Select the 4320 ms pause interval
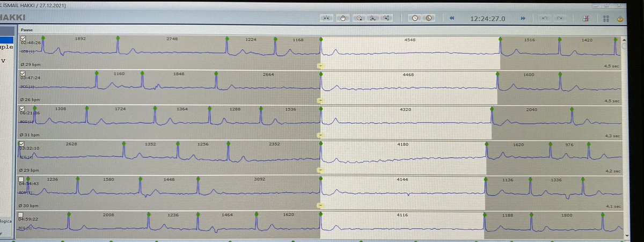The image size is (644, 242). click(406, 123)
